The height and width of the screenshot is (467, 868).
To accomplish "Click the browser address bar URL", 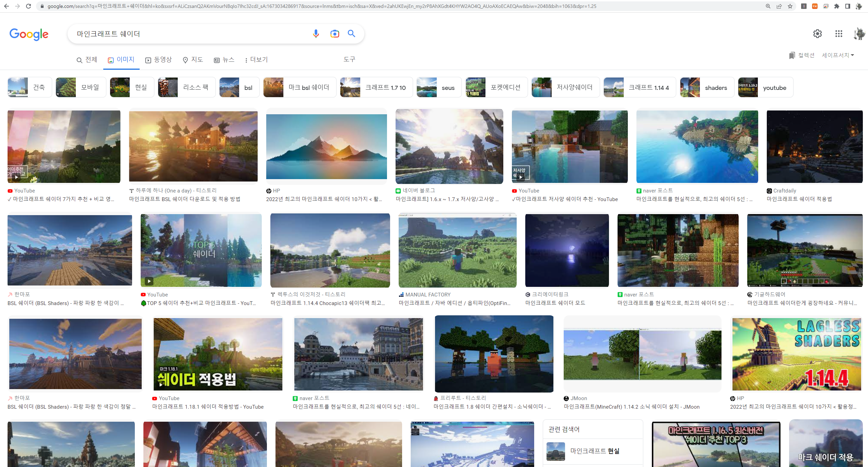I will (x=322, y=6).
